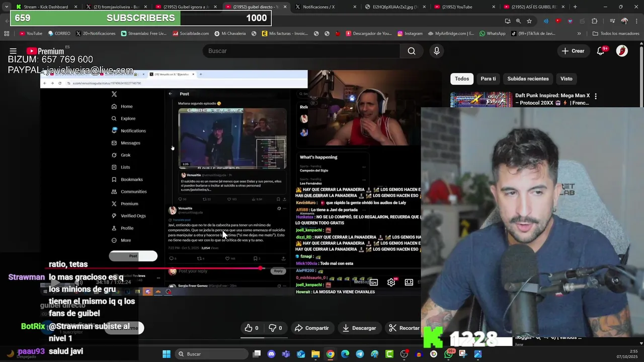The width and height of the screenshot is (644, 362).
Task: Open Microsoft Edge from the taskbar
Action: [x=345, y=354]
